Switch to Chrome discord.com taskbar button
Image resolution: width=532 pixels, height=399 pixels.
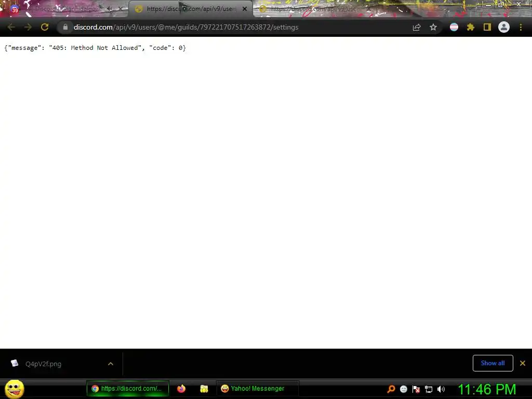click(128, 389)
